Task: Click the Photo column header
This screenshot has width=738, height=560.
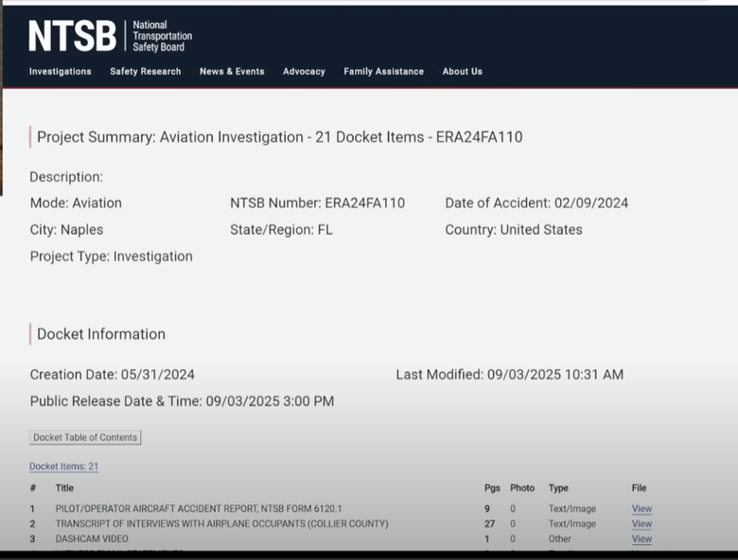Action: point(522,488)
